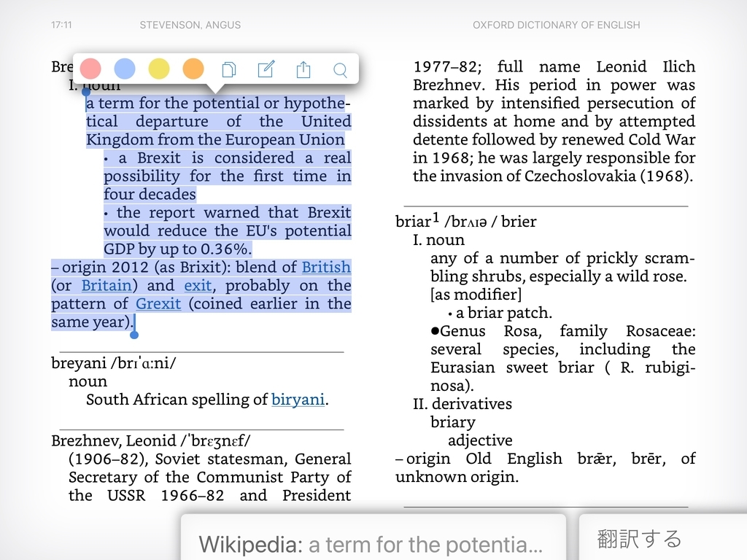Viewport: 747px width, 560px height.
Task: Tap the 17:11 clock text
Action: point(61,25)
